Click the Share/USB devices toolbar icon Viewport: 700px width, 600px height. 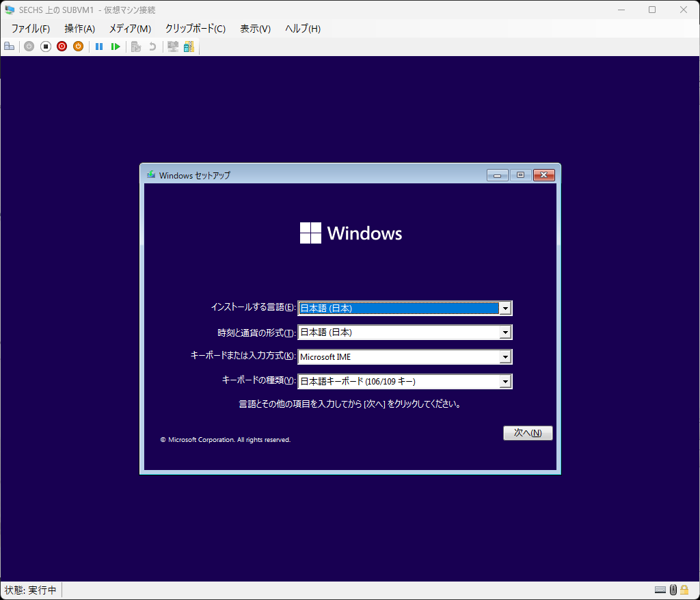(189, 47)
